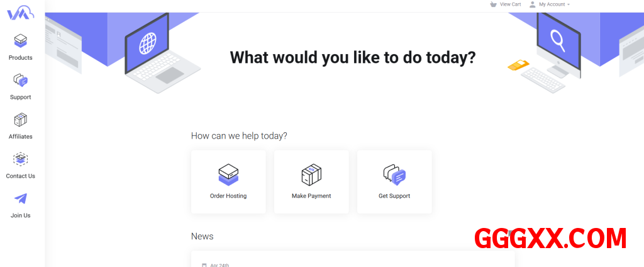Click the Order Hosting card icon
Viewport: 644px width, 267px height.
click(x=228, y=174)
